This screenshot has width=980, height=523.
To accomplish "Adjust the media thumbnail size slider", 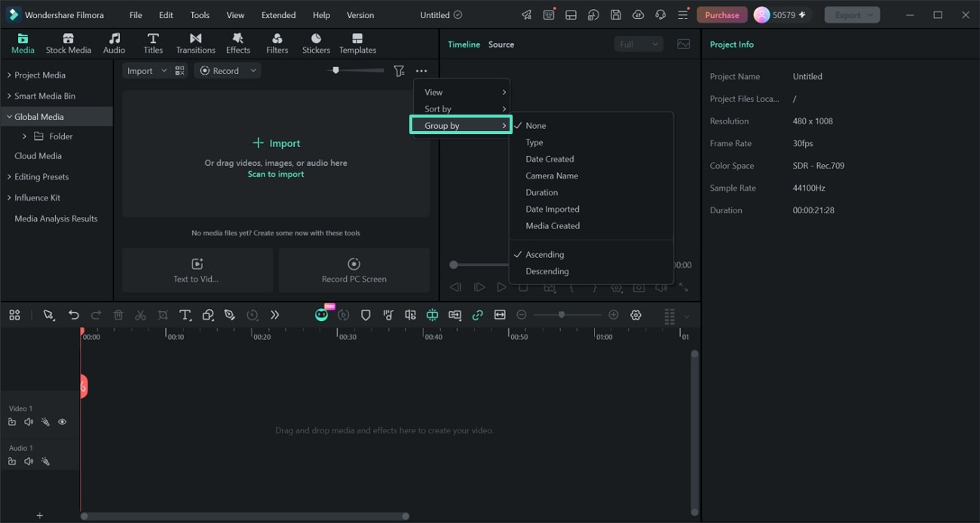I will (355, 71).
